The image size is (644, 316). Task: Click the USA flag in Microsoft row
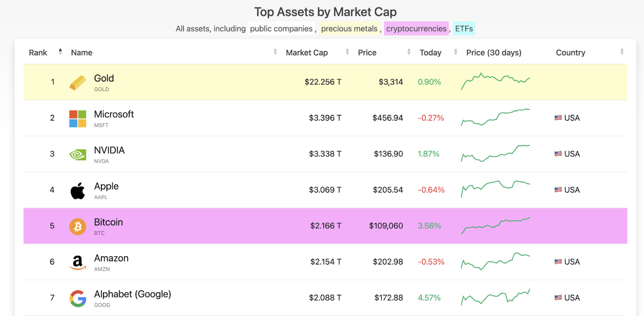pos(558,118)
